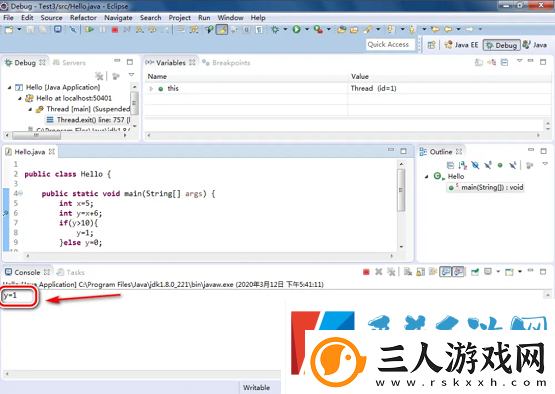Collapse the Hello at localhost:50401 node
This screenshot has height=394, width=555.
20,98
